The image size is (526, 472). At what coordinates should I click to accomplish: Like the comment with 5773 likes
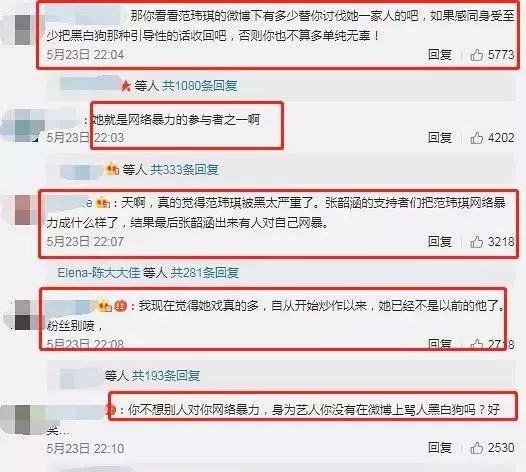(x=476, y=55)
